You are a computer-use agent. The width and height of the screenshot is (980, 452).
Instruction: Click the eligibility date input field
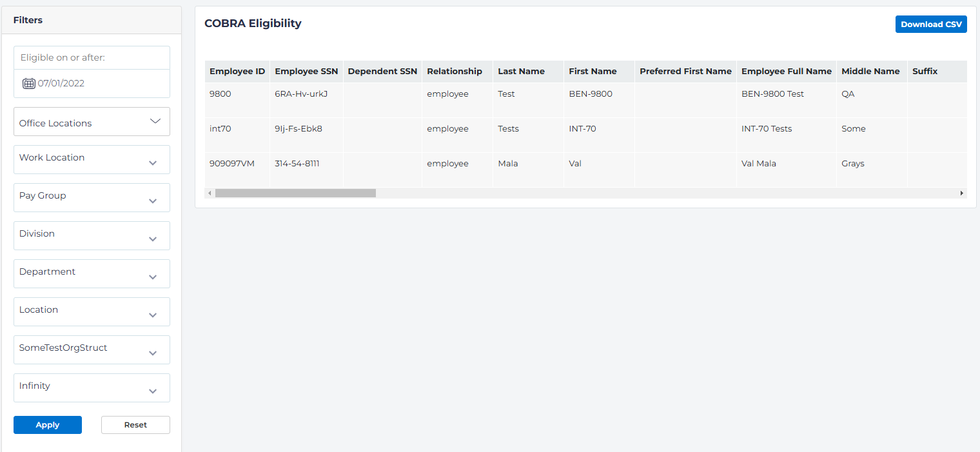pos(97,83)
